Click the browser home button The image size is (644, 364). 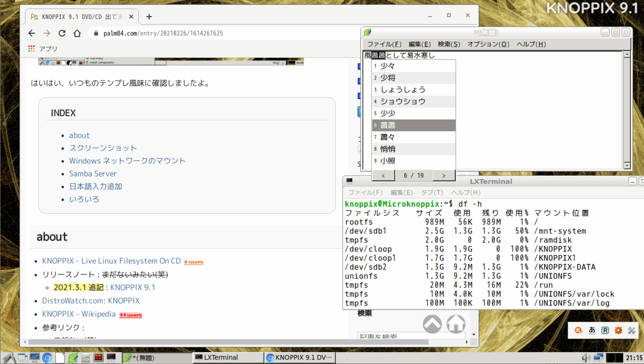click(x=77, y=33)
